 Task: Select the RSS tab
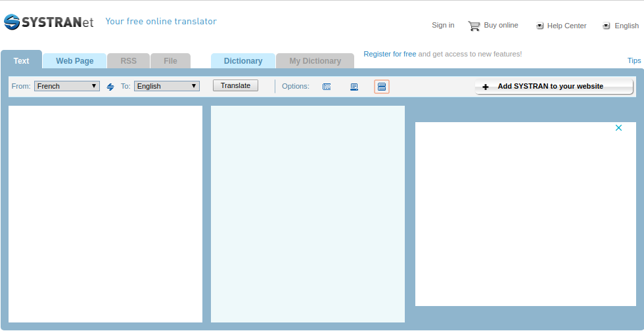(129, 61)
